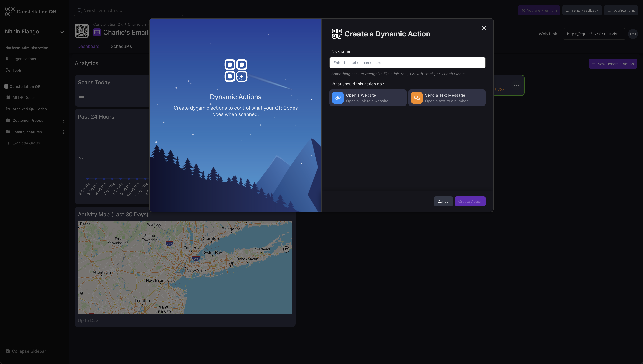The width and height of the screenshot is (643, 364).
Task: Click the dialog title QR logo icon
Action: 337,34
